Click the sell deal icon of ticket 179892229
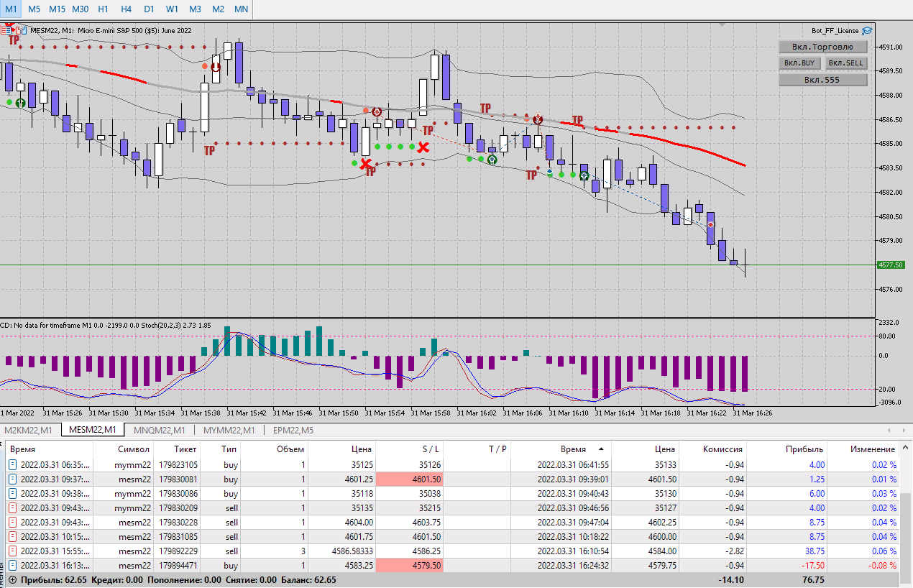913x588 pixels. point(13,551)
